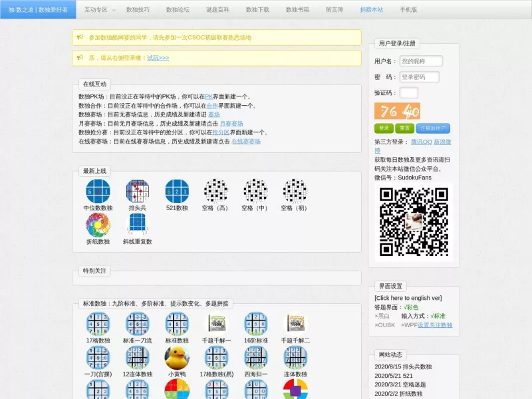Open the 数独技巧 nav item

(x=138, y=9)
